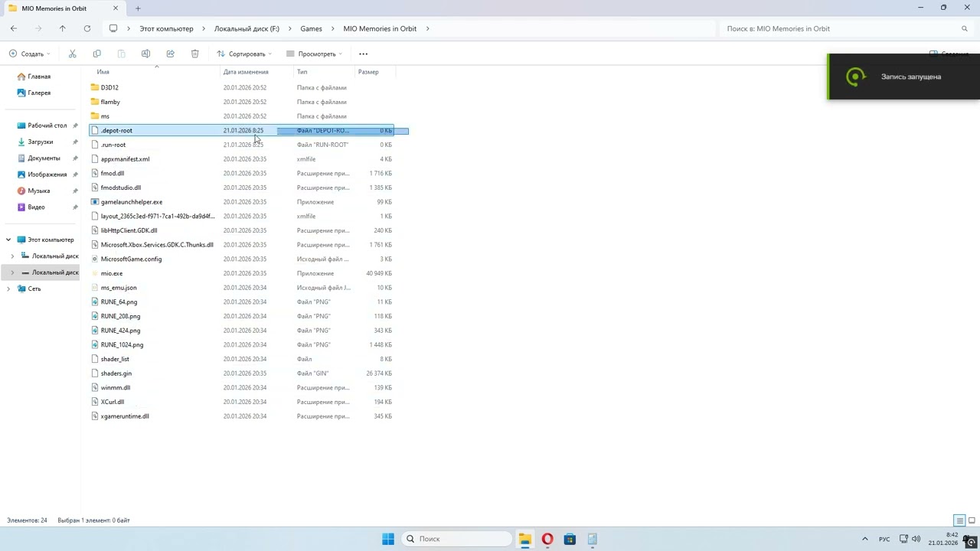
Task: Open Музыка quick access item
Action: [x=38, y=191]
